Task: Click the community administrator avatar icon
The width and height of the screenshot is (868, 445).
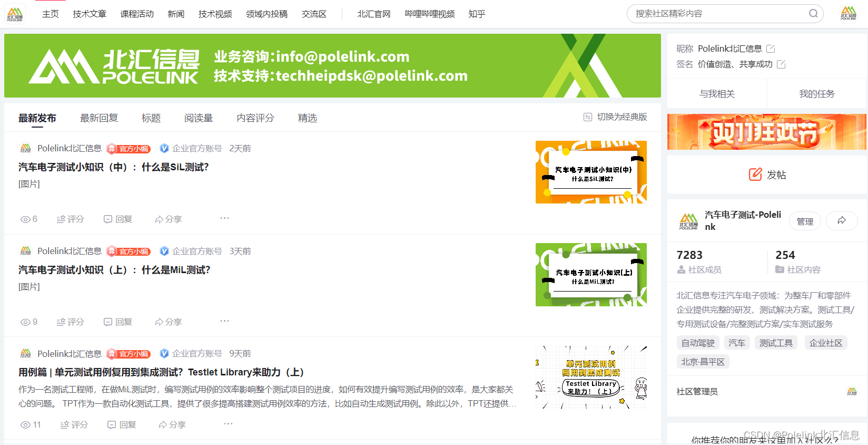Action: [x=852, y=391]
